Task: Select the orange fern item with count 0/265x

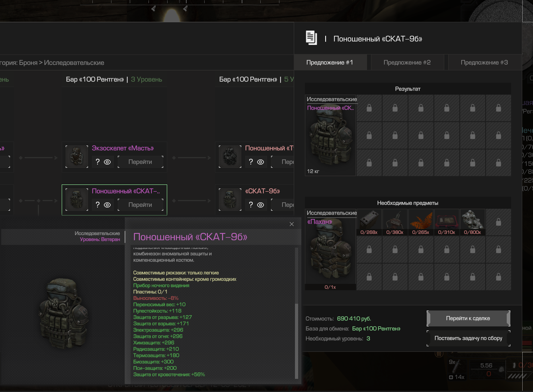Action: (x=421, y=222)
